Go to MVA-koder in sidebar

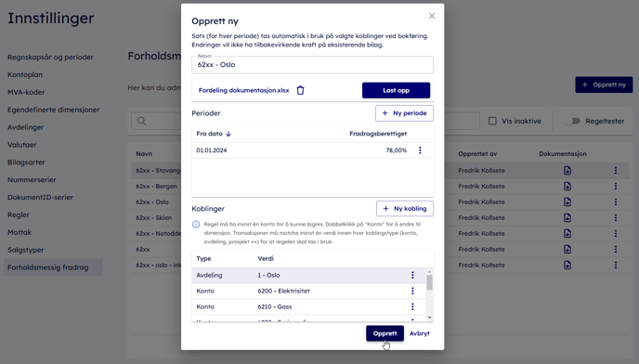tap(26, 92)
